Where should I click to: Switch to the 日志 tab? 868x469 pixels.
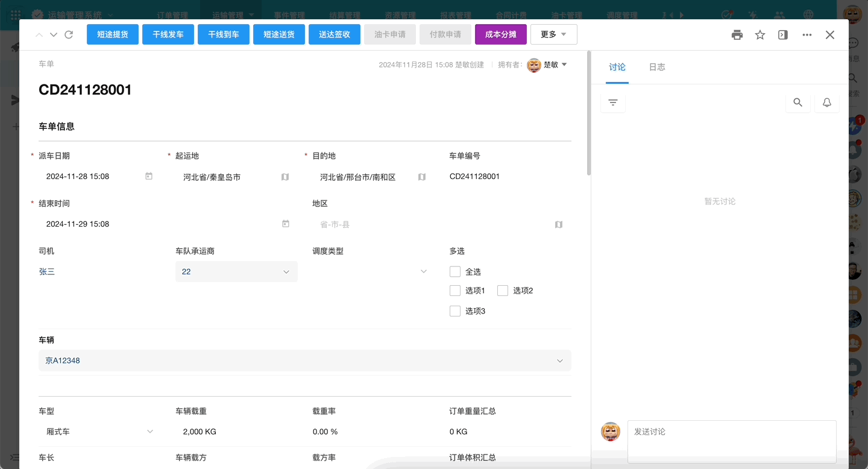[x=657, y=68]
